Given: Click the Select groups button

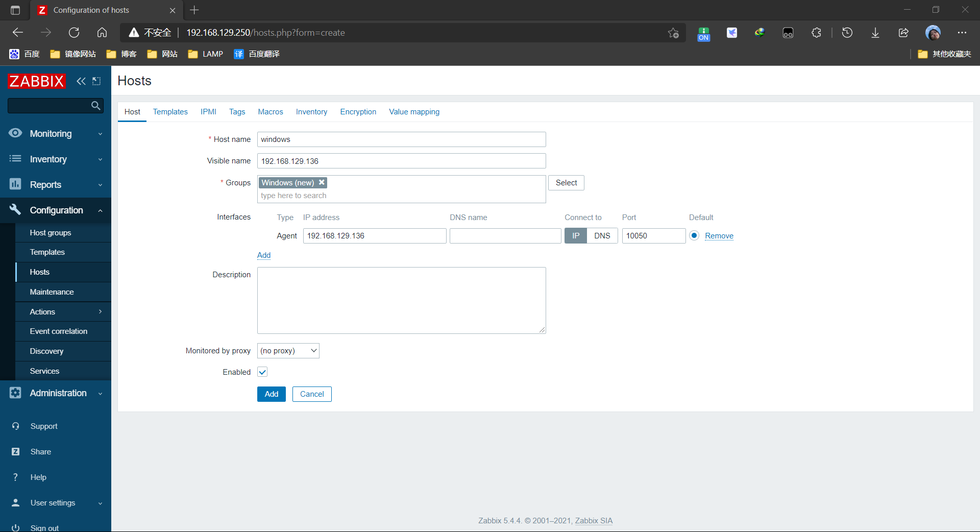Looking at the screenshot, I should tap(566, 183).
